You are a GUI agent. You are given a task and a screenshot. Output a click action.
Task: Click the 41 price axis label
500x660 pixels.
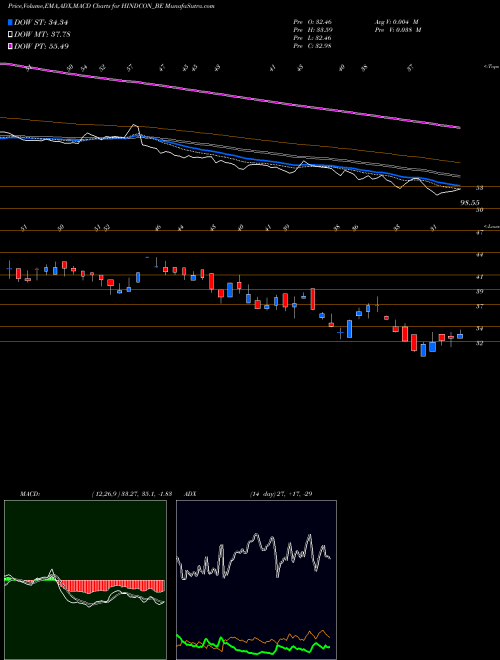click(x=479, y=277)
